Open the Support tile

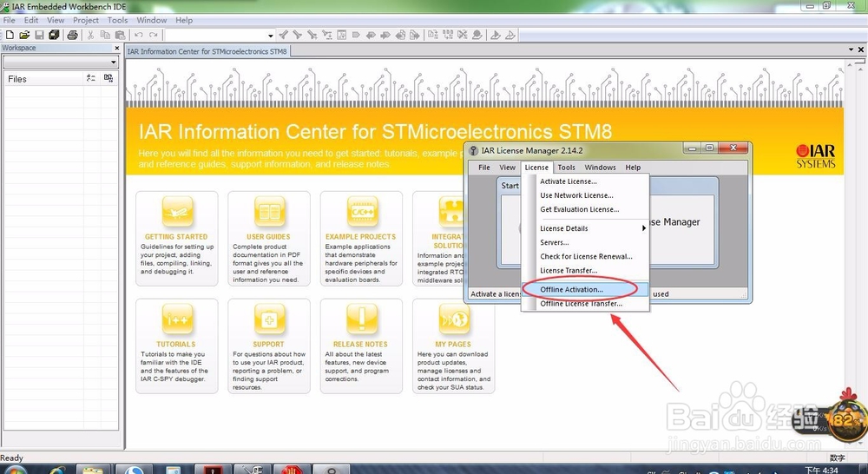tap(268, 346)
